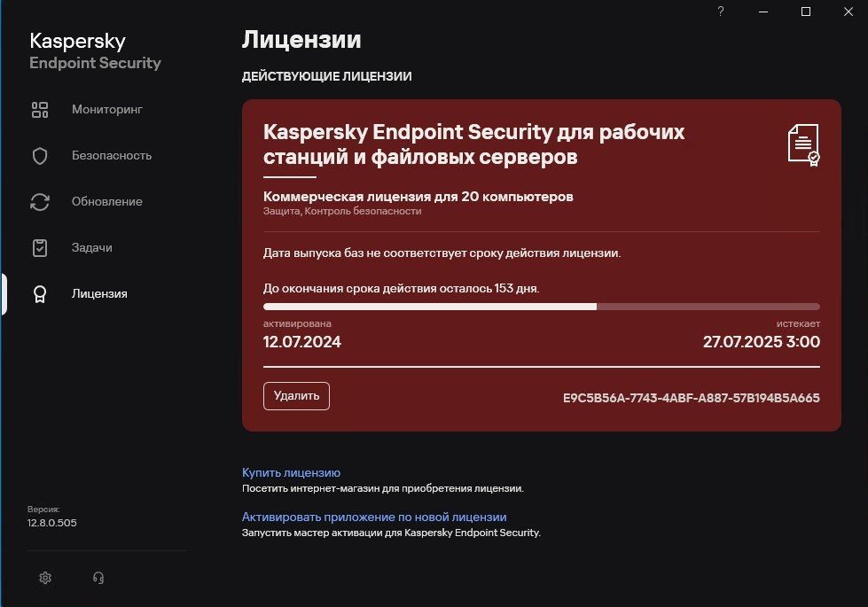Click the License ribbon badge icon

coord(40,294)
